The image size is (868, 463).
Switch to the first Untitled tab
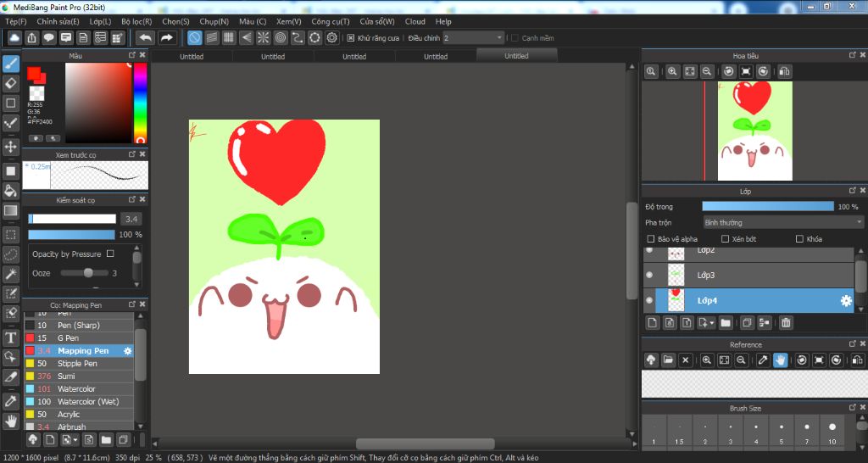click(192, 57)
